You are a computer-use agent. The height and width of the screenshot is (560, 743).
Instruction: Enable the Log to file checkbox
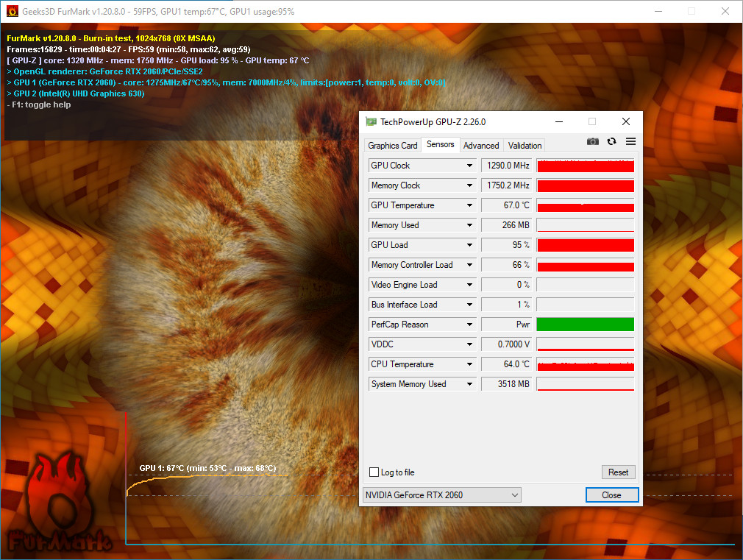pos(374,472)
